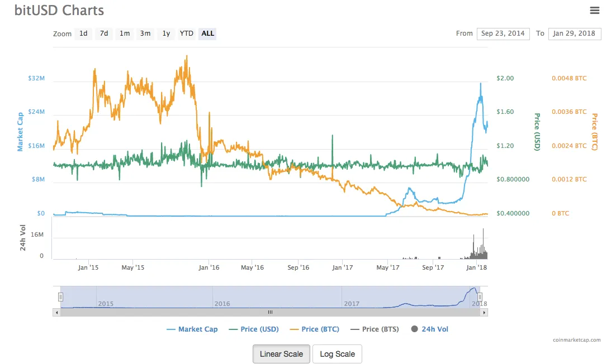Edit the To date field
Viewport: 616px width, 364px height.
[x=575, y=33]
